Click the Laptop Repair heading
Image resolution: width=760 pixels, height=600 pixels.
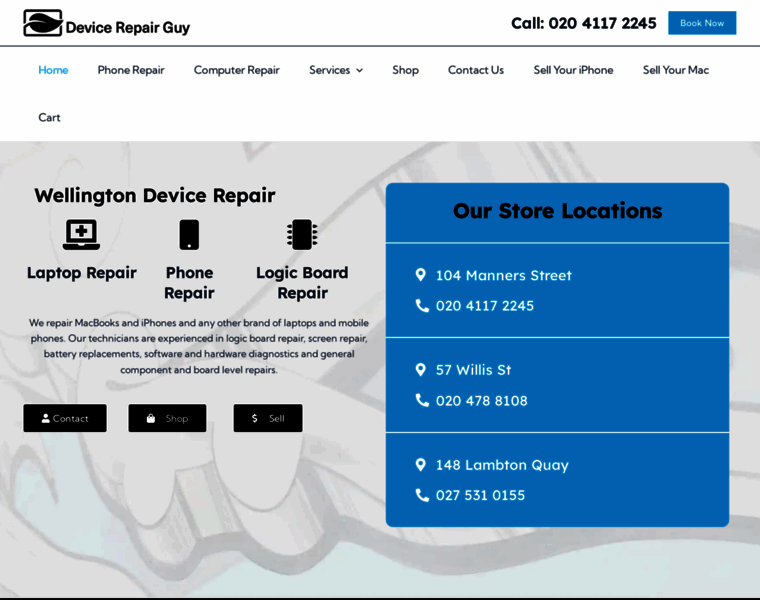81,273
